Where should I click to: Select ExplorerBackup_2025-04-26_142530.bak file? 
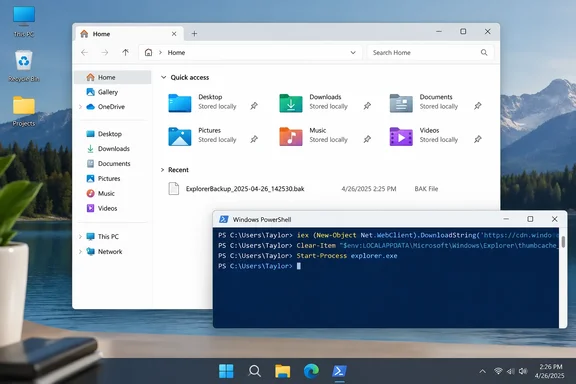[x=245, y=189]
